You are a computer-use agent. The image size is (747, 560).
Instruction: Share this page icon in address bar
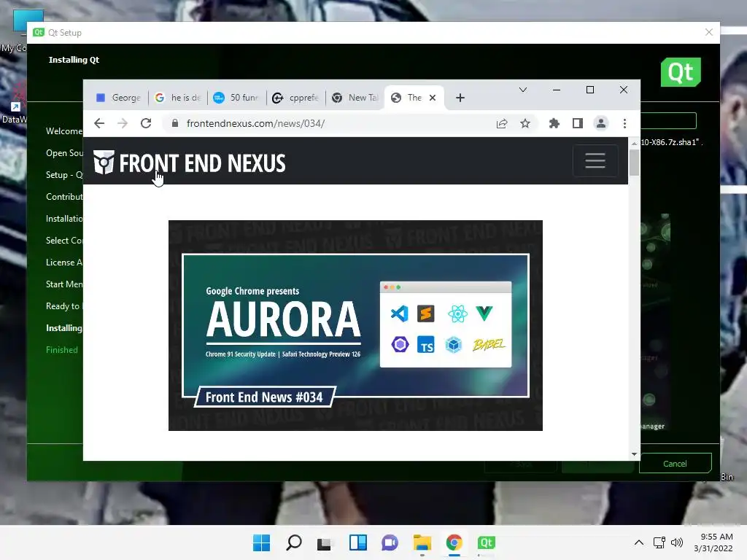tap(502, 124)
